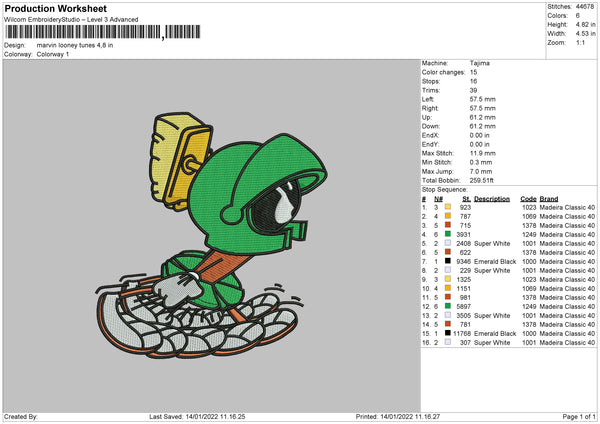Click the Color changes value 15
This screenshot has width=600, height=424.
point(473,72)
